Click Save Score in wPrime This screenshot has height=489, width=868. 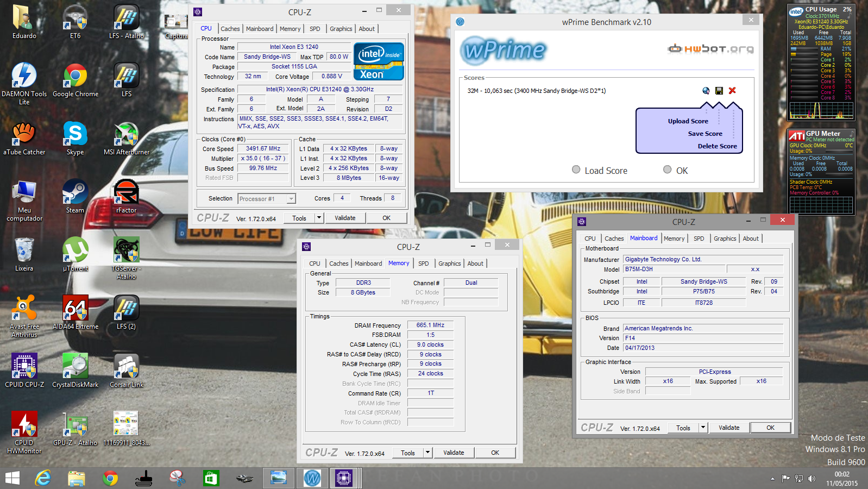pos(705,134)
